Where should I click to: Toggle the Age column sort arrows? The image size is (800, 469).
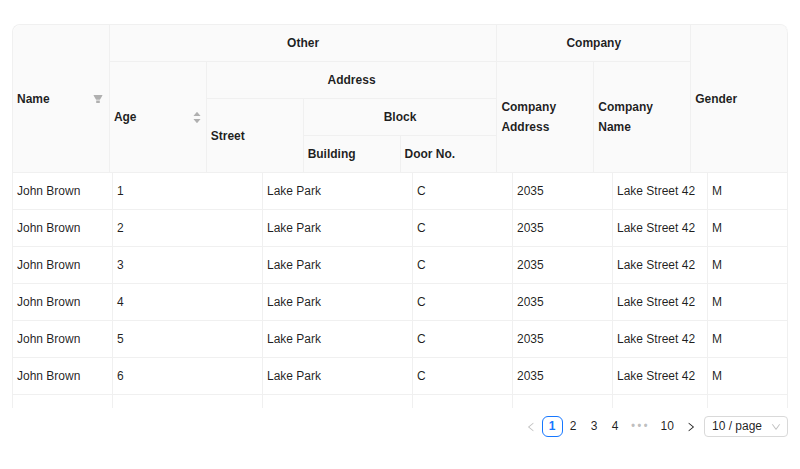(197, 117)
